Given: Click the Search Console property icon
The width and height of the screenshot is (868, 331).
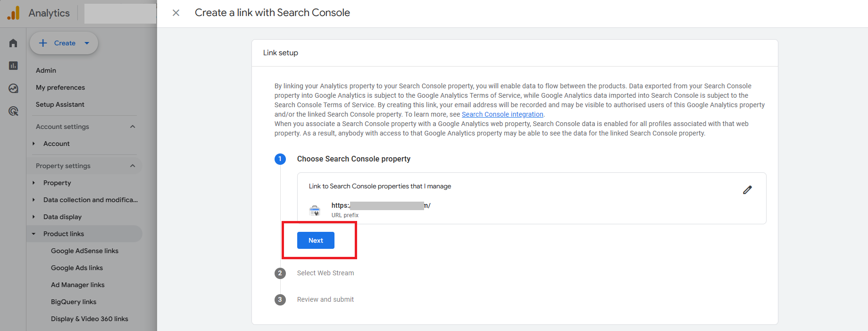Looking at the screenshot, I should 315,210.
